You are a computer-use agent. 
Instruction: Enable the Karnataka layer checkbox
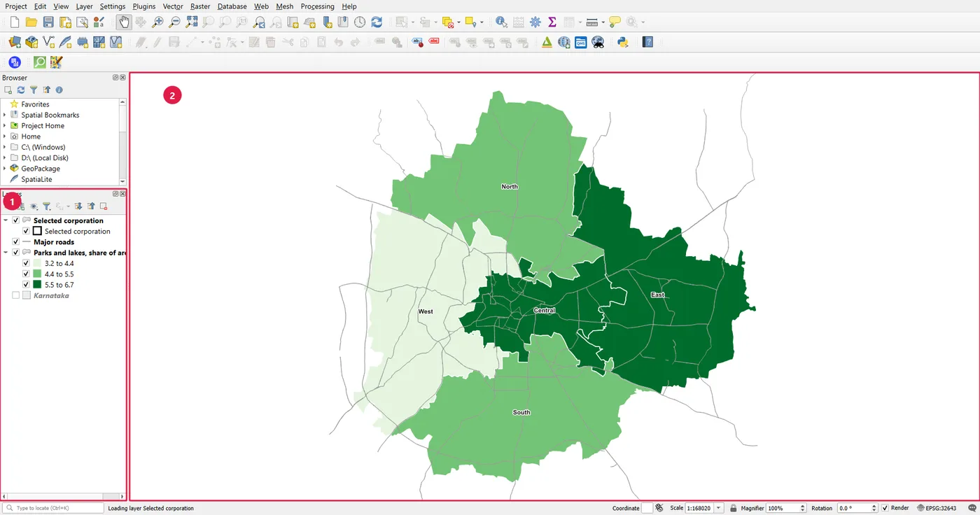click(16, 295)
